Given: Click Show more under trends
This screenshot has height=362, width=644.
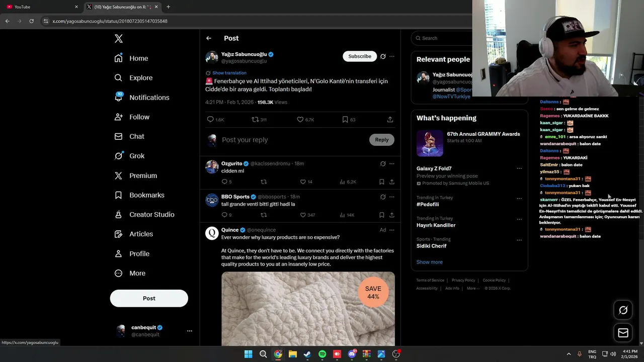Looking at the screenshot, I should [429, 262].
